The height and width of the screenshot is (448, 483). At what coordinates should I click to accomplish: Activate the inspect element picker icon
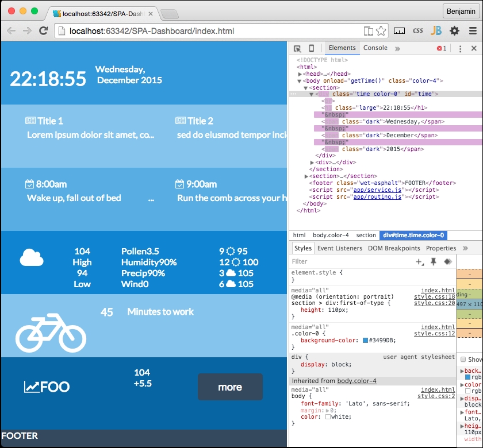tap(297, 49)
